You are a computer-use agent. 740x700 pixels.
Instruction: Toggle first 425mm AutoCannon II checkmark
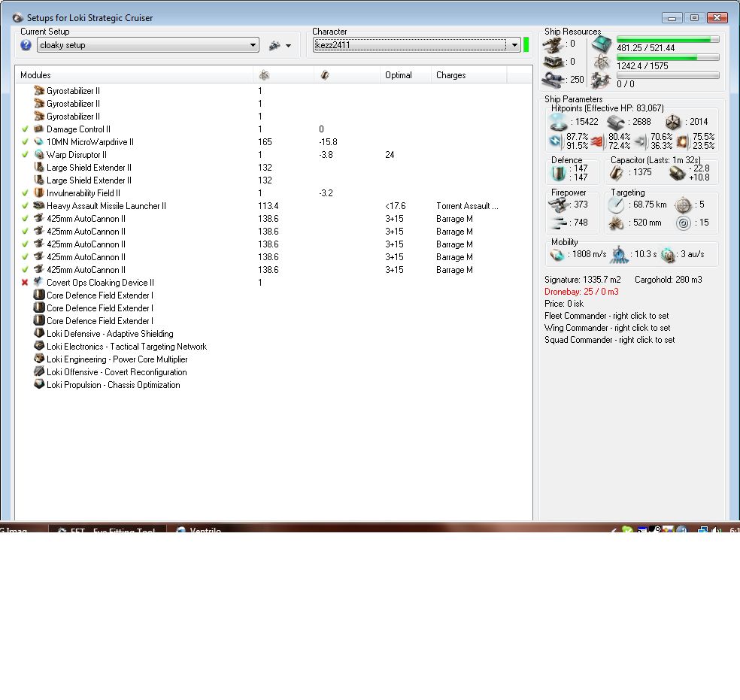click(25, 218)
